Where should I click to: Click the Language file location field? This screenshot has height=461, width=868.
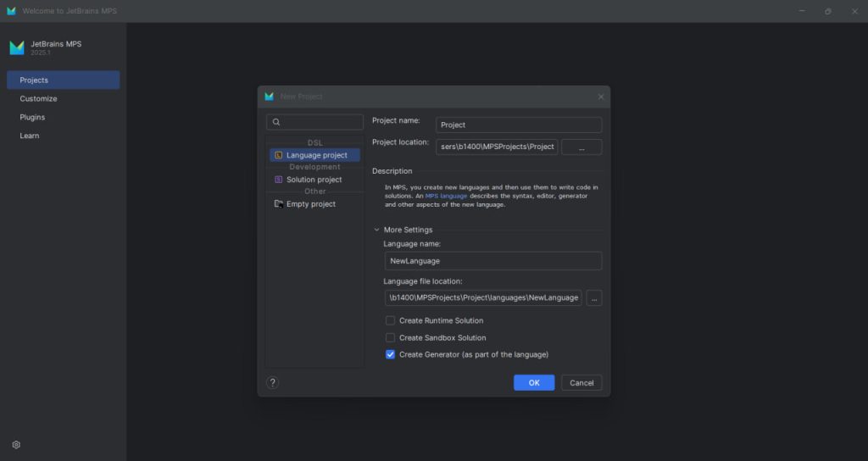[483, 297]
